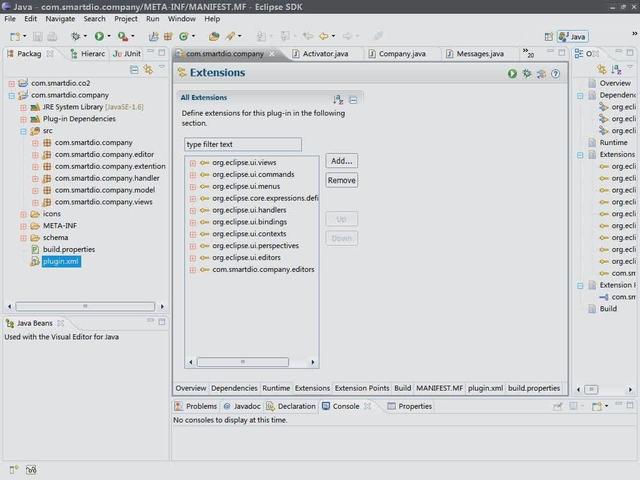The width and height of the screenshot is (640, 480).
Task: Collapse Dependencies node in Outline
Action: click(x=580, y=96)
